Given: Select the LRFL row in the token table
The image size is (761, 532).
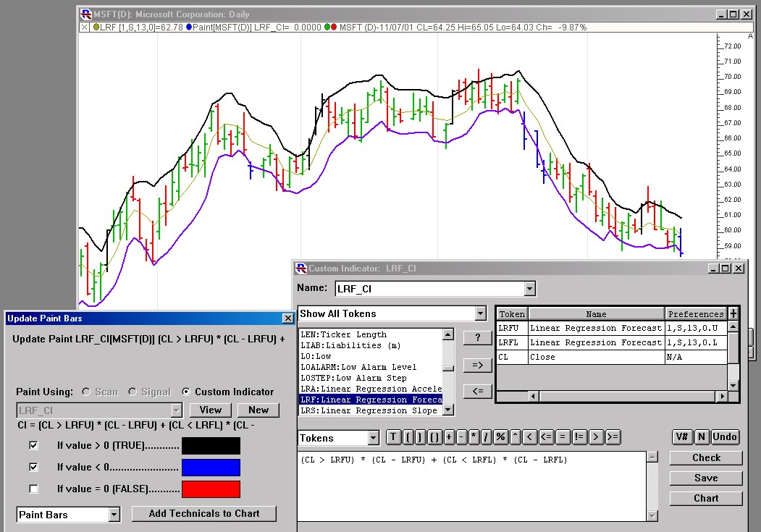Looking at the screenshot, I should point(612,342).
